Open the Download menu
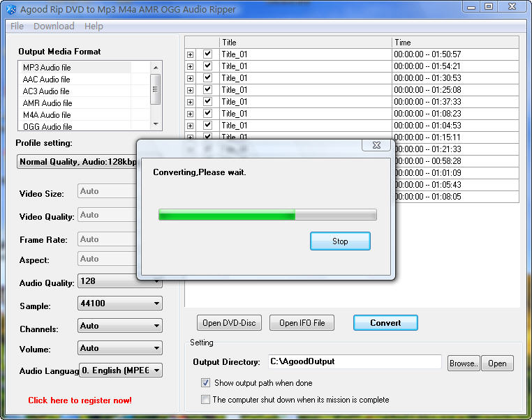The width and height of the screenshot is (532, 420). [54, 26]
